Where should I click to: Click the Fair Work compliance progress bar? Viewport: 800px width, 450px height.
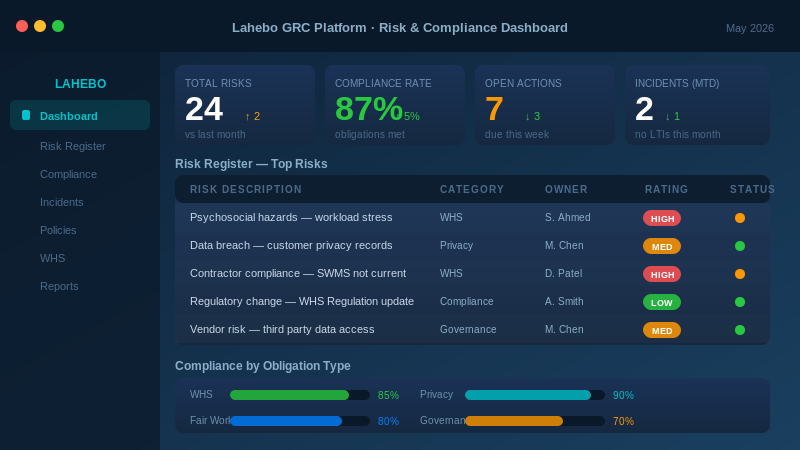[x=300, y=421]
